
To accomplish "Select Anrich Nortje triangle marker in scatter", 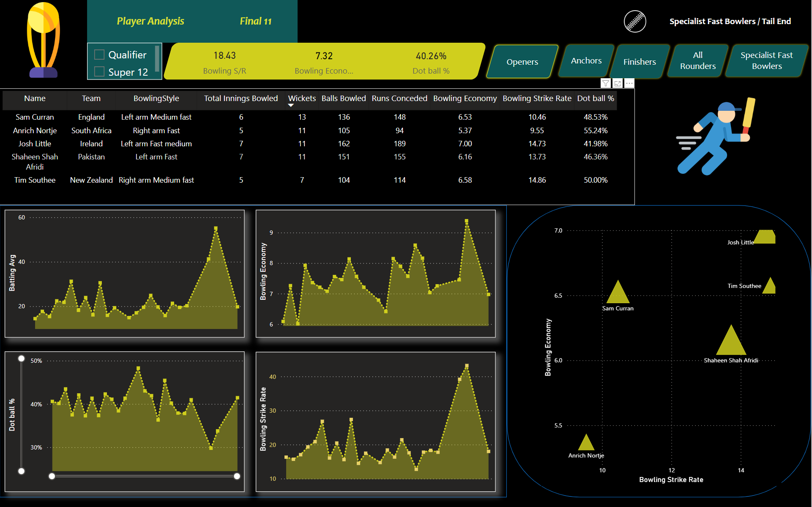I will pyautogui.click(x=586, y=443).
